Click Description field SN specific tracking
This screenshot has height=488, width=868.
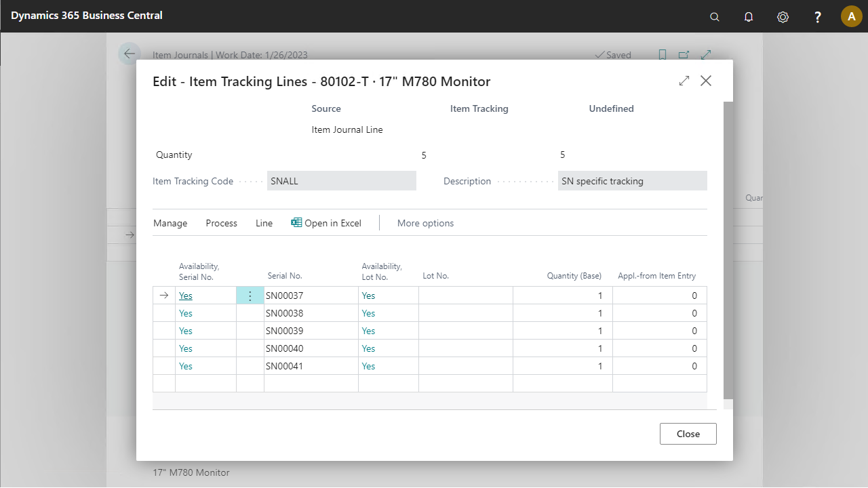(x=633, y=181)
